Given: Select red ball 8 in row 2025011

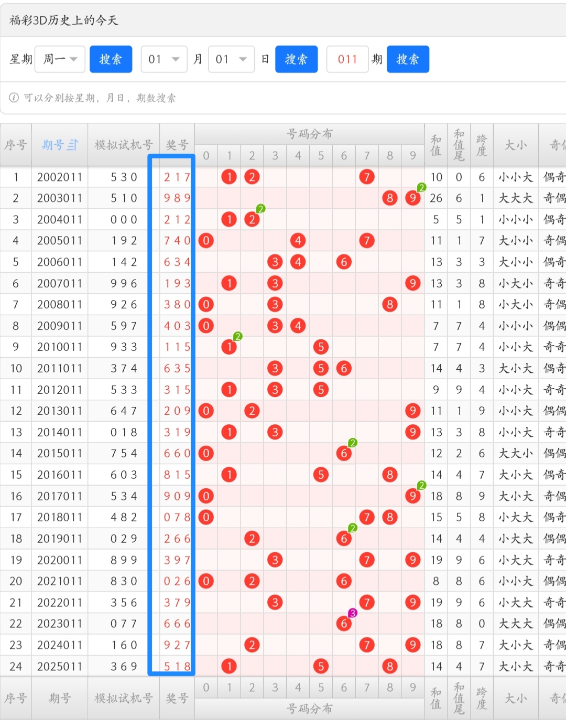Looking at the screenshot, I should click(x=389, y=666).
